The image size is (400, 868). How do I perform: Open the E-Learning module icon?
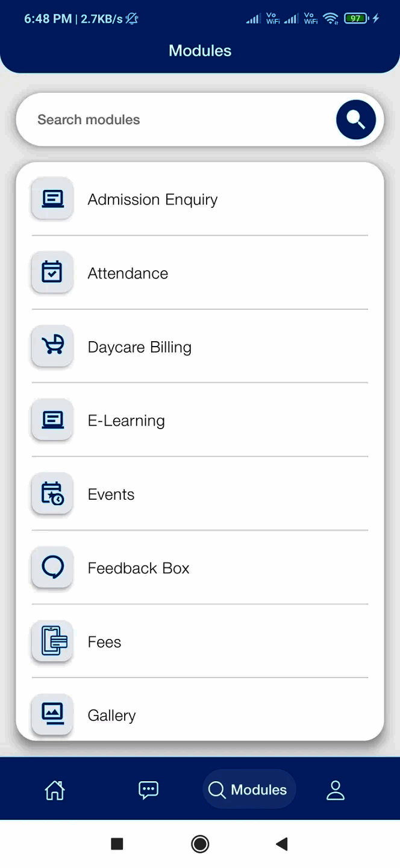click(52, 420)
